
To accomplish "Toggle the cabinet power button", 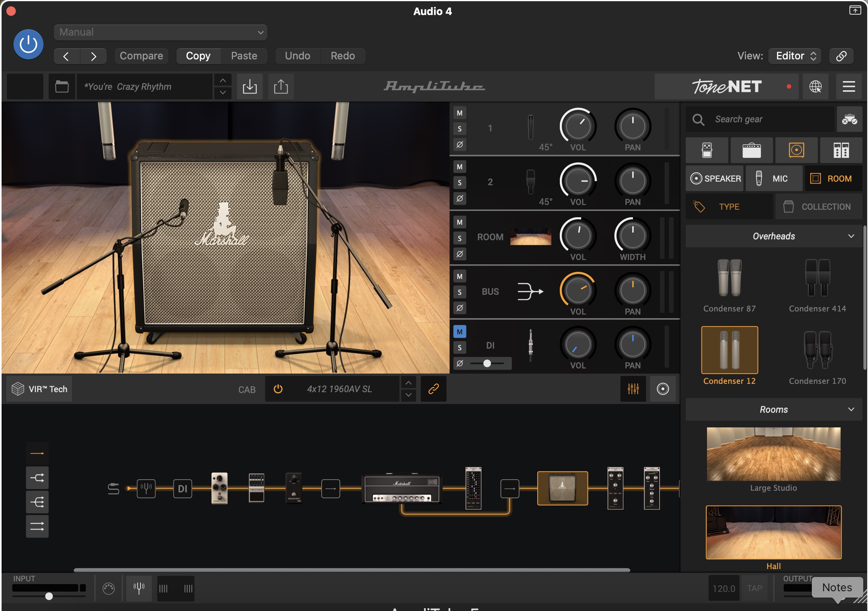I will pos(278,389).
